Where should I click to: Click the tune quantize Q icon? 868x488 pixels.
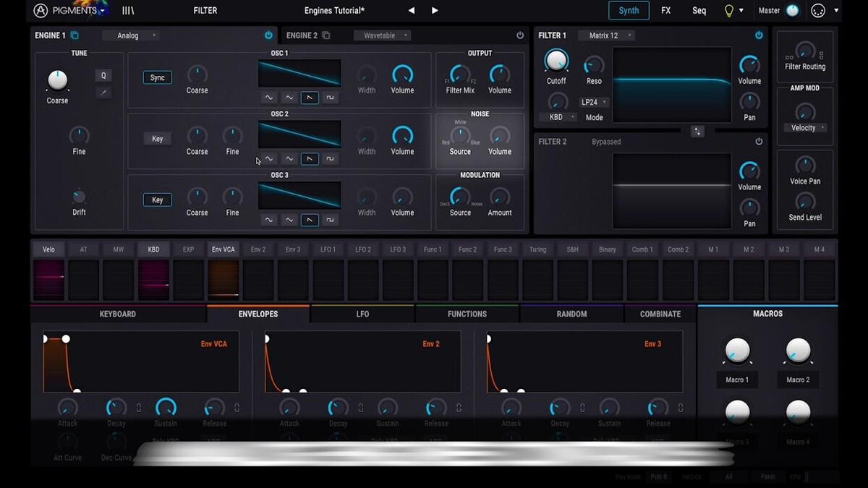click(103, 76)
